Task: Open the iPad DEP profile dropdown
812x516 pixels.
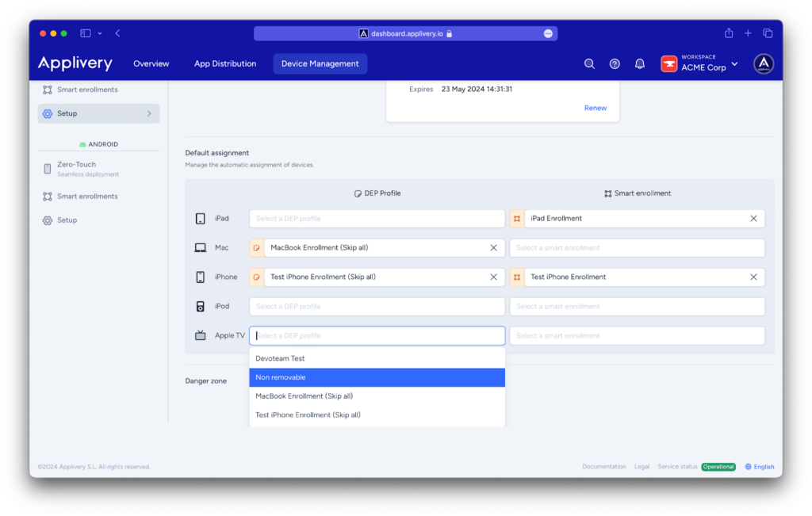Action: 377,219
